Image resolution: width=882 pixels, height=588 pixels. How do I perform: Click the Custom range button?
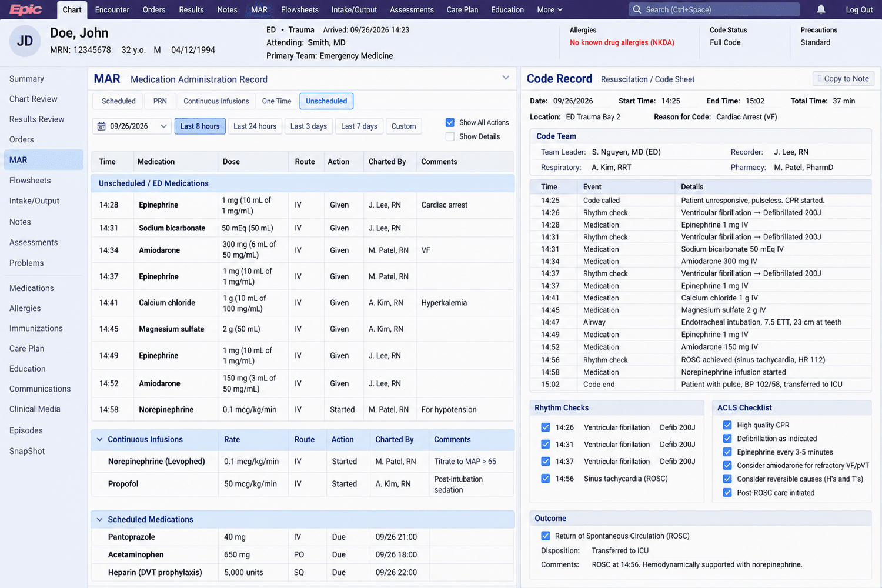pyautogui.click(x=403, y=126)
